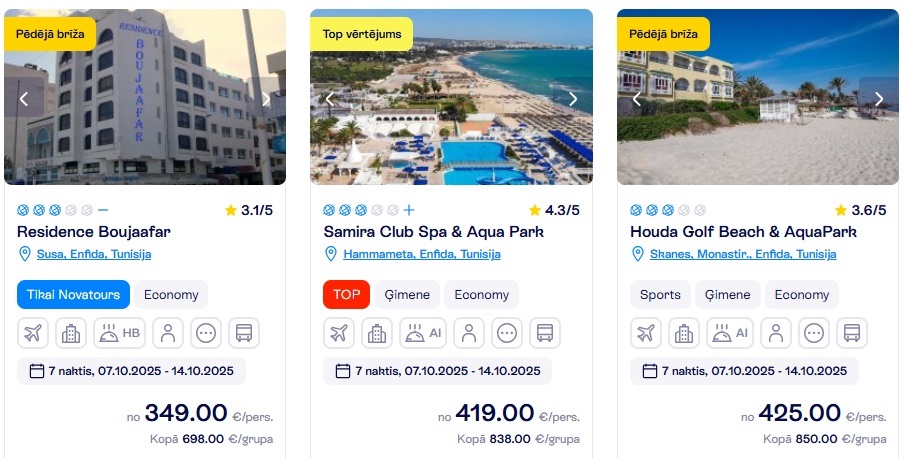Show next photo of Houda Golf Beach
This screenshot has width=903, height=458.
(x=879, y=98)
